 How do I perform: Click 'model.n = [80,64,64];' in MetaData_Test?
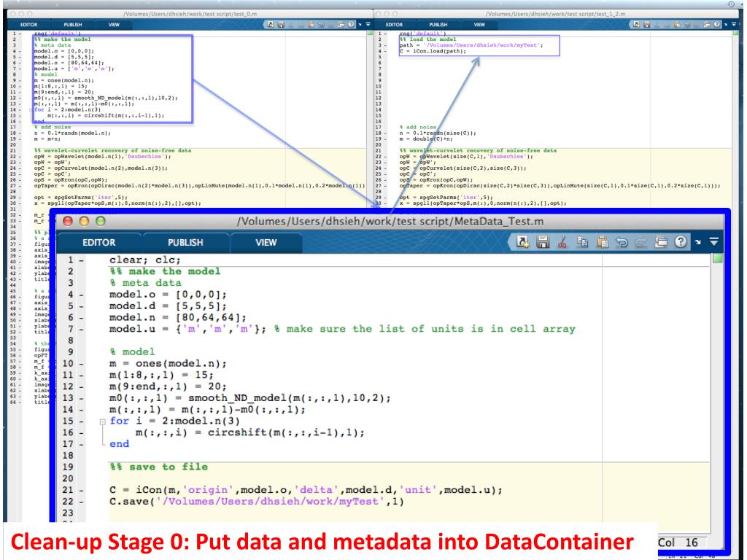178,318
